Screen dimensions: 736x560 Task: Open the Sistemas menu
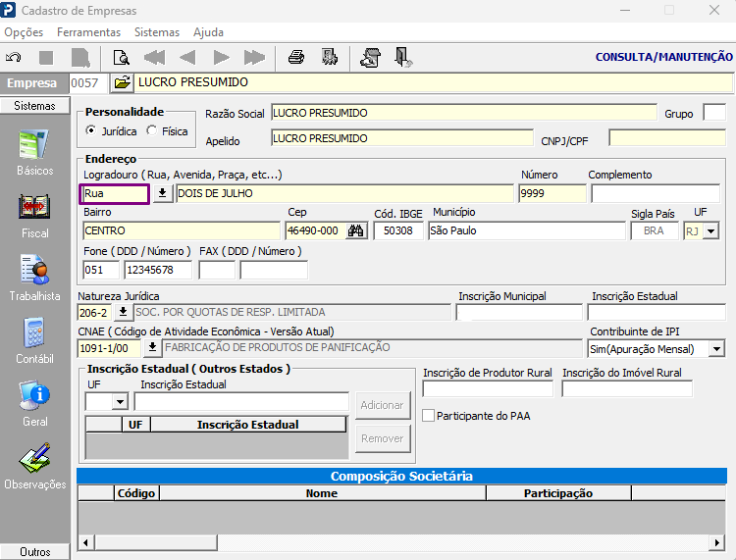157,32
